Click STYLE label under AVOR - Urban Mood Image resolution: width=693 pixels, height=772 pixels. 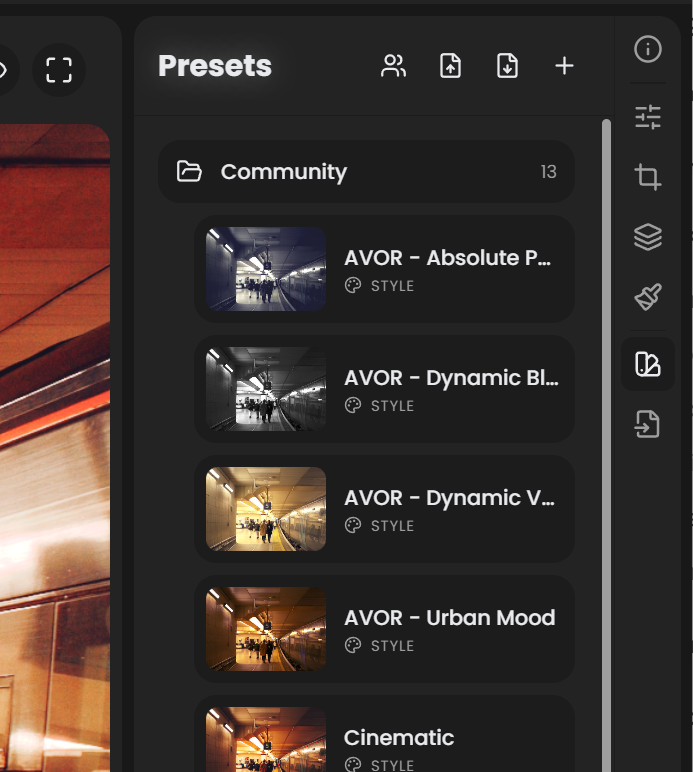click(392, 646)
